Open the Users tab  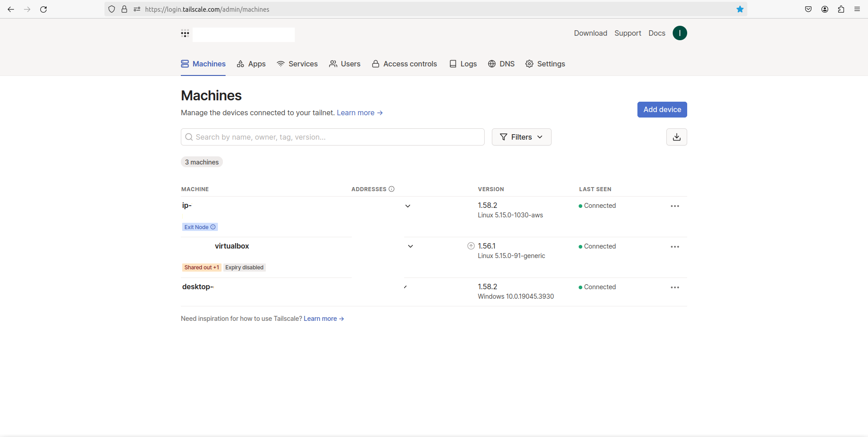pyautogui.click(x=344, y=64)
